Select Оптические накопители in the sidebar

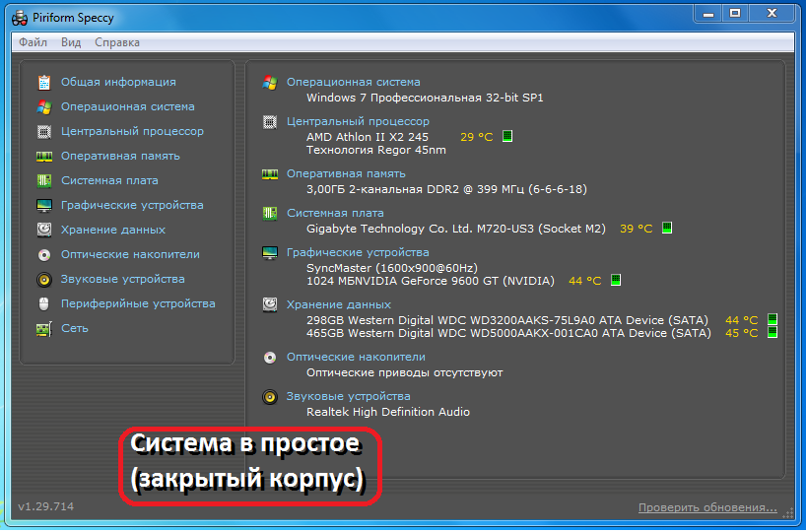[x=130, y=254]
